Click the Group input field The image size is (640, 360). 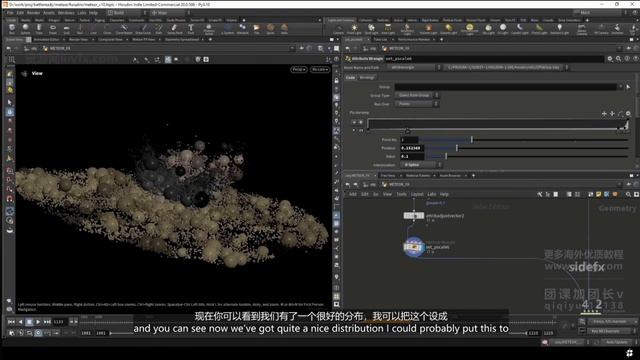point(506,87)
